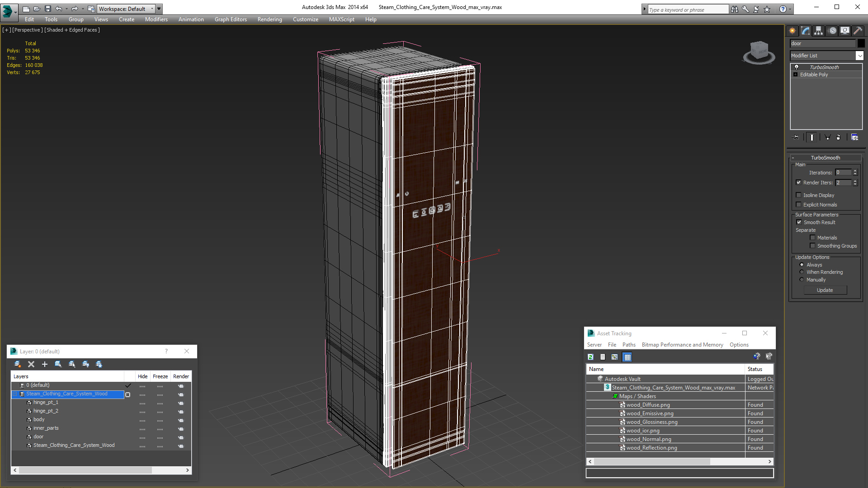The image size is (868, 488).
Task: Open the Modifiers menu
Action: (x=156, y=19)
